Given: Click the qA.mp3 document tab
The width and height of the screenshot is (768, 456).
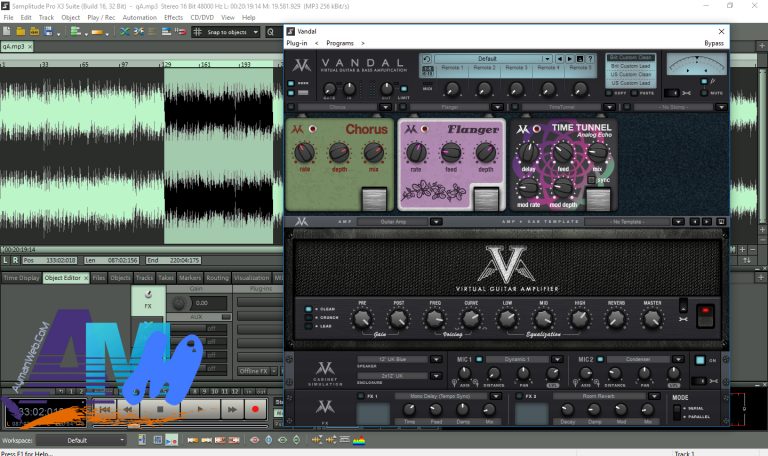Looking at the screenshot, I should coord(15,46).
